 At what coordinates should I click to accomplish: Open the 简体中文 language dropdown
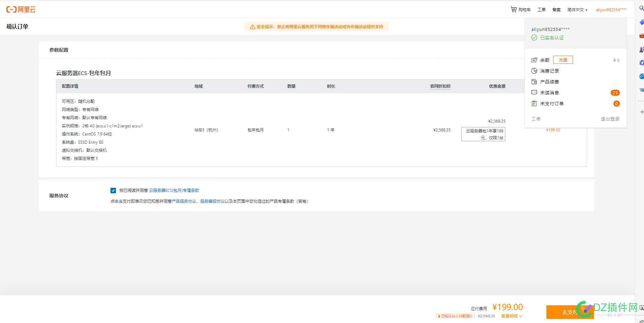tap(577, 10)
